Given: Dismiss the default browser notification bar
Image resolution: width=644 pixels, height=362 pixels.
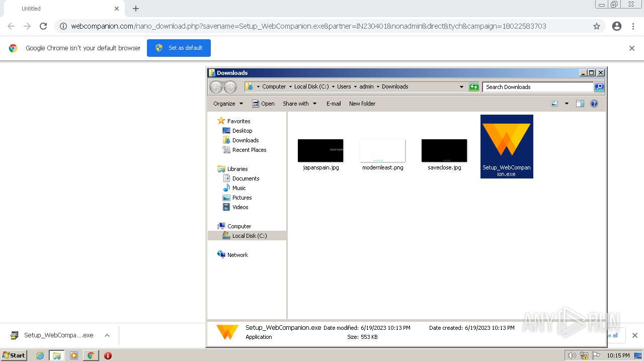Looking at the screenshot, I should [x=632, y=48].
